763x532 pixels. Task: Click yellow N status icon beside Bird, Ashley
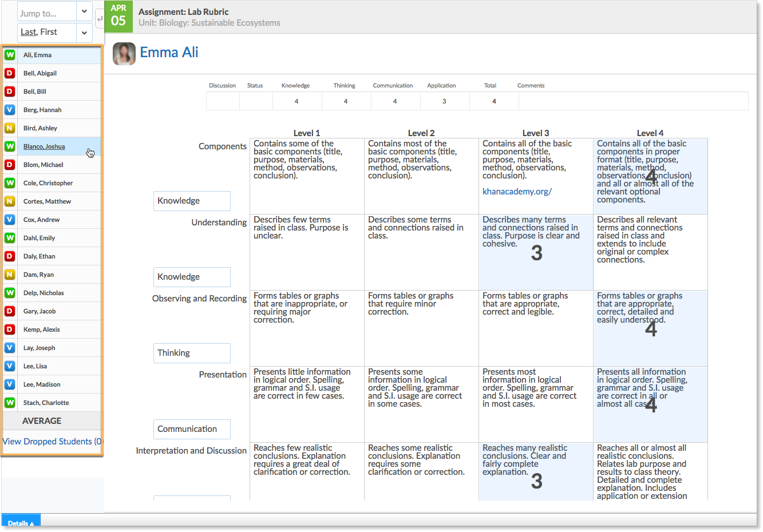10,128
